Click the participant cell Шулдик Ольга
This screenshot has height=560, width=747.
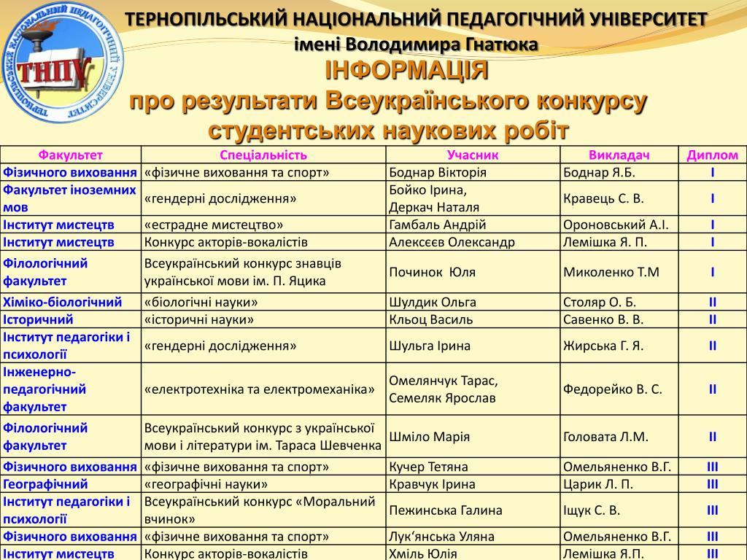click(x=473, y=302)
